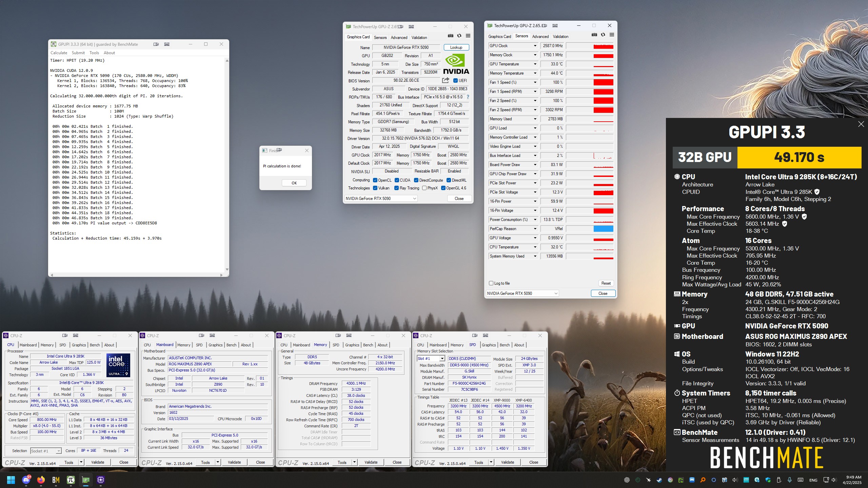The height and width of the screenshot is (488, 868).
Task: Toggle the DirectCompute checkbox in GPU-Z
Action: [416, 180]
